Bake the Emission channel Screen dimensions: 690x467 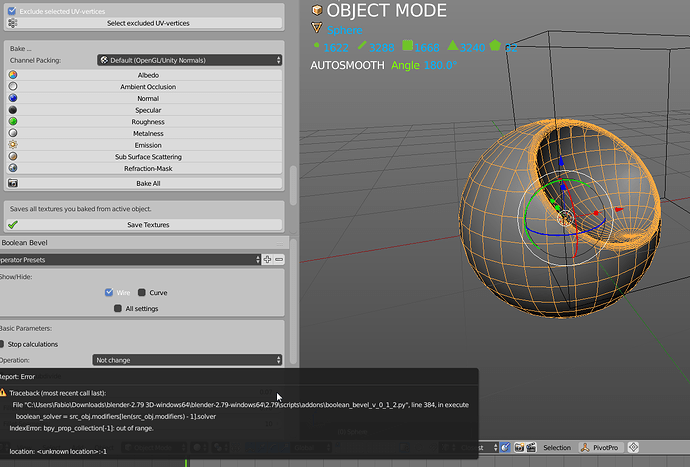(x=144, y=145)
